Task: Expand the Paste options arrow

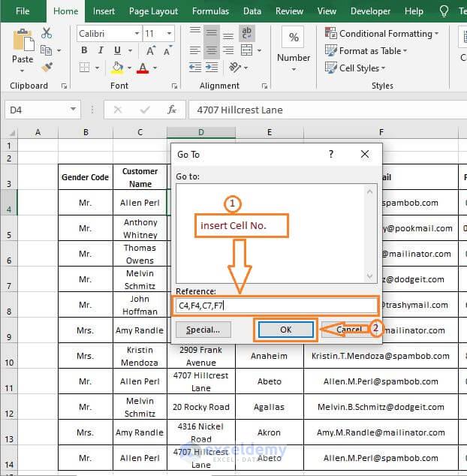Action: (x=23, y=71)
